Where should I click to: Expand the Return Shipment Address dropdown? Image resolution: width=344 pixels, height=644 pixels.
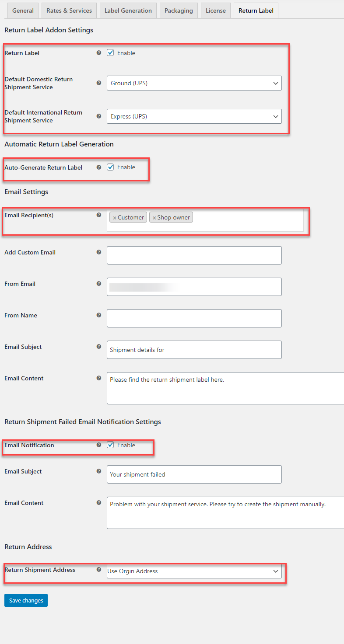pos(194,571)
